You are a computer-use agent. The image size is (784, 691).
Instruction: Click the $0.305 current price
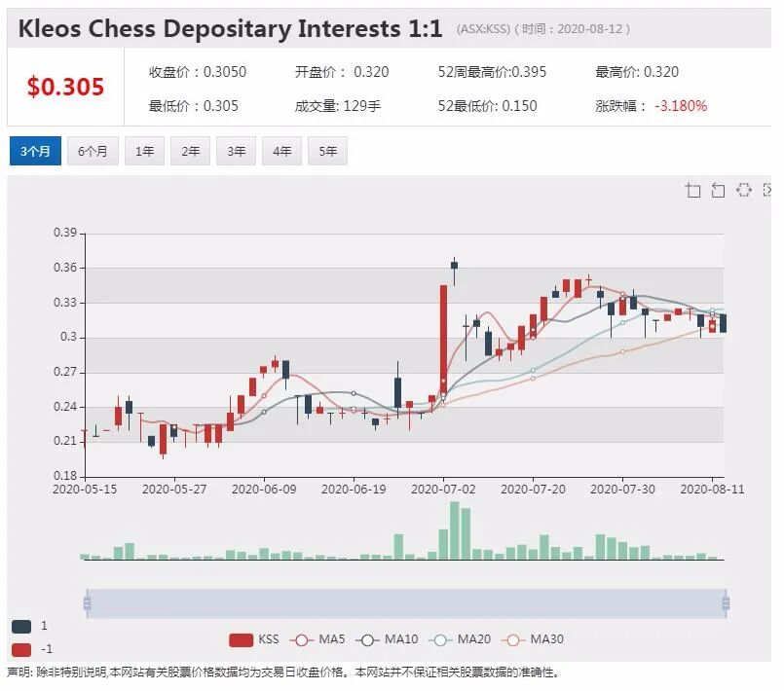[65, 87]
